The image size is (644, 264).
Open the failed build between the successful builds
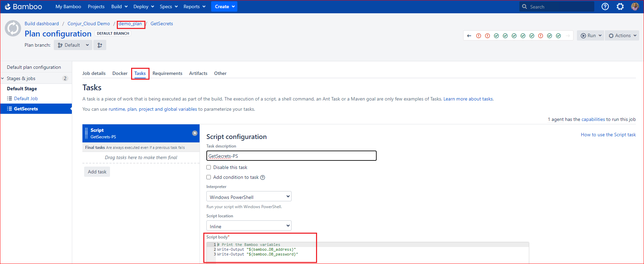click(x=540, y=36)
